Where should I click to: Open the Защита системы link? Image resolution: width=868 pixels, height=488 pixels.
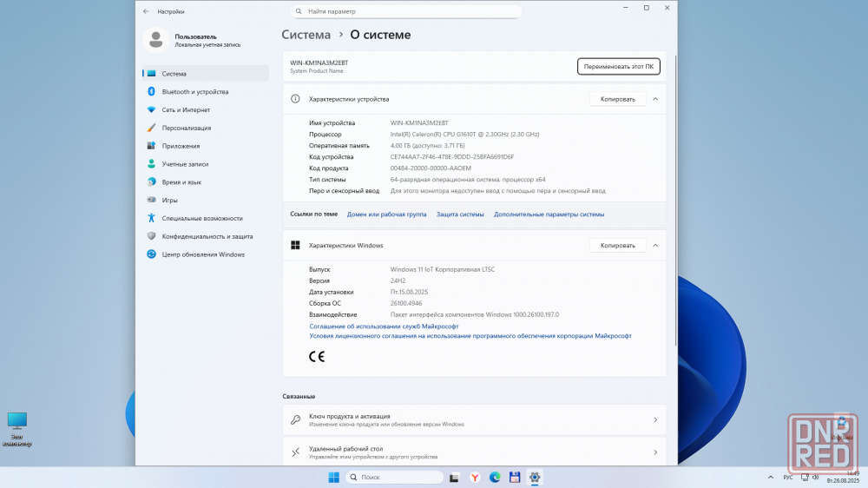coord(460,214)
